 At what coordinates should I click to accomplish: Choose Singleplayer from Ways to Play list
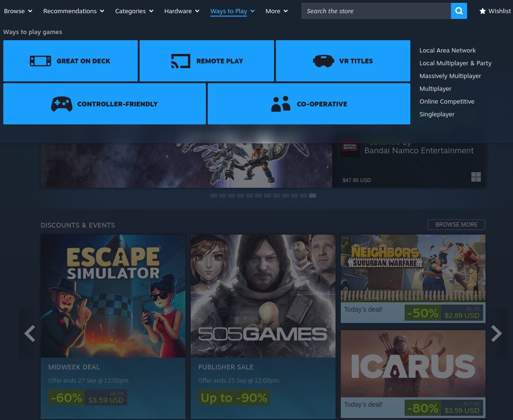[x=437, y=114]
